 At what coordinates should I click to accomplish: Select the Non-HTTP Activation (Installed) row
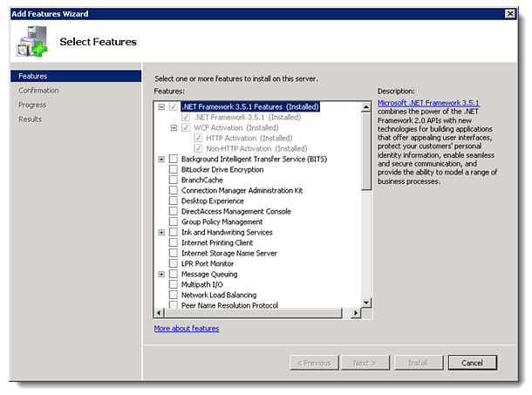(x=256, y=148)
